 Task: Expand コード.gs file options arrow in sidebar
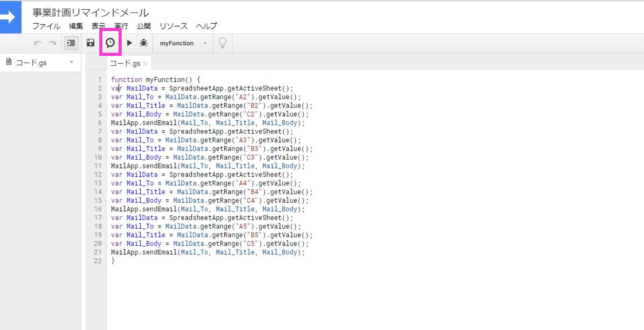pyautogui.click(x=71, y=62)
